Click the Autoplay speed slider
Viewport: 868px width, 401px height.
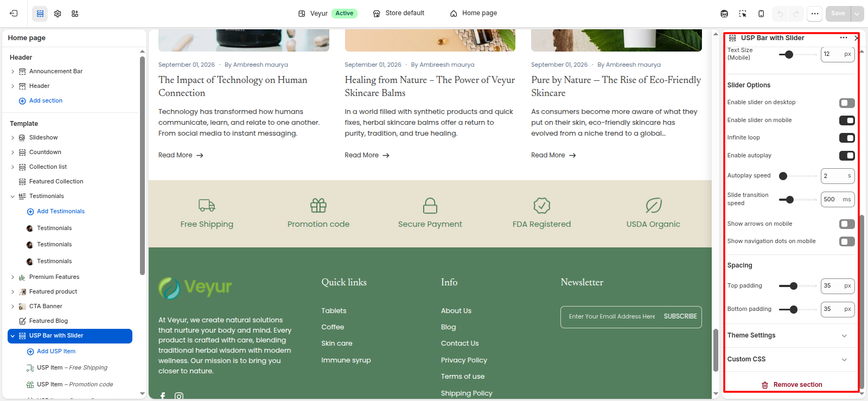(x=798, y=176)
